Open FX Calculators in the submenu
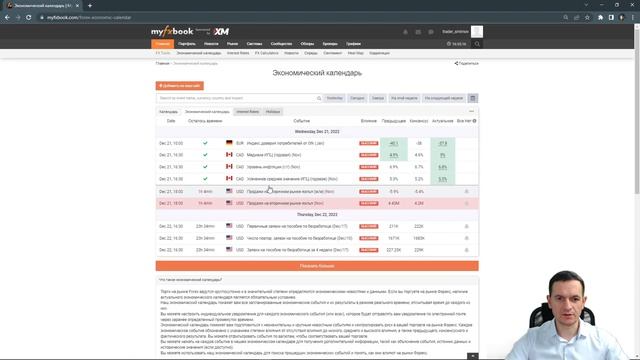The image size is (640, 360). pos(267,53)
